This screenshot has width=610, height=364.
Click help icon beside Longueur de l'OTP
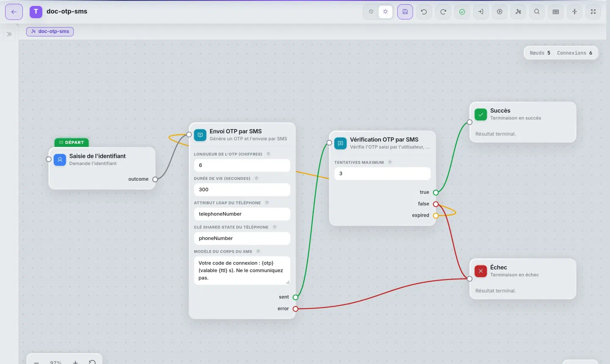click(x=268, y=154)
